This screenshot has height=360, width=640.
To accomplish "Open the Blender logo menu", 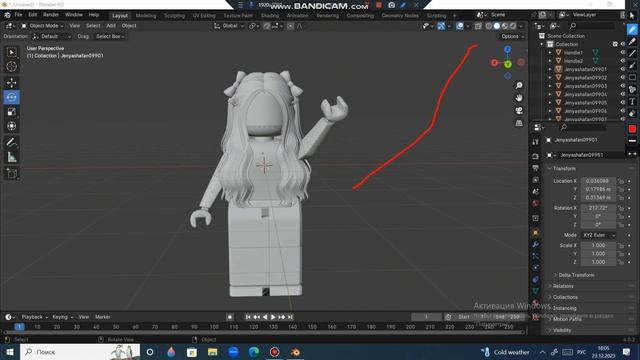I will pos(7,15).
